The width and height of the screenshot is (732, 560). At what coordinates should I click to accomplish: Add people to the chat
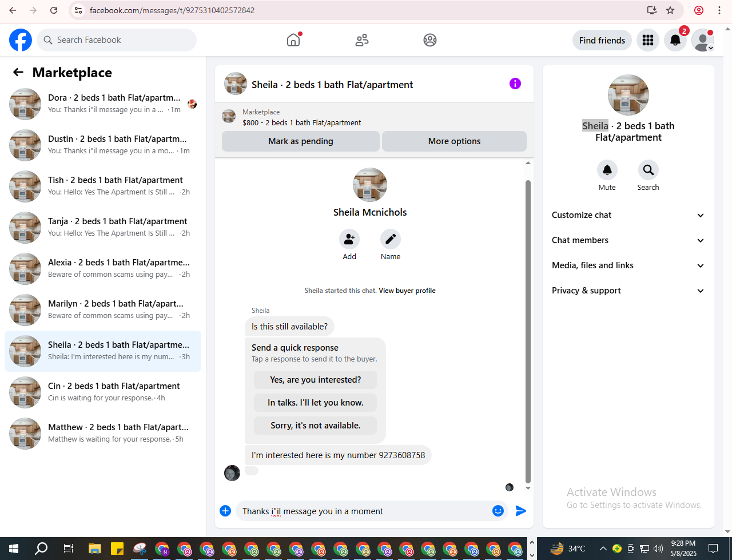coord(349,239)
